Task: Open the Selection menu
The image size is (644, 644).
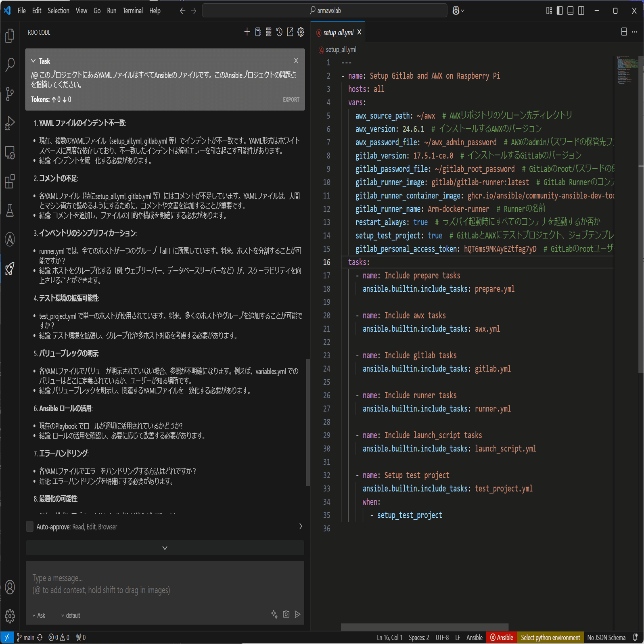Action: coord(59,11)
